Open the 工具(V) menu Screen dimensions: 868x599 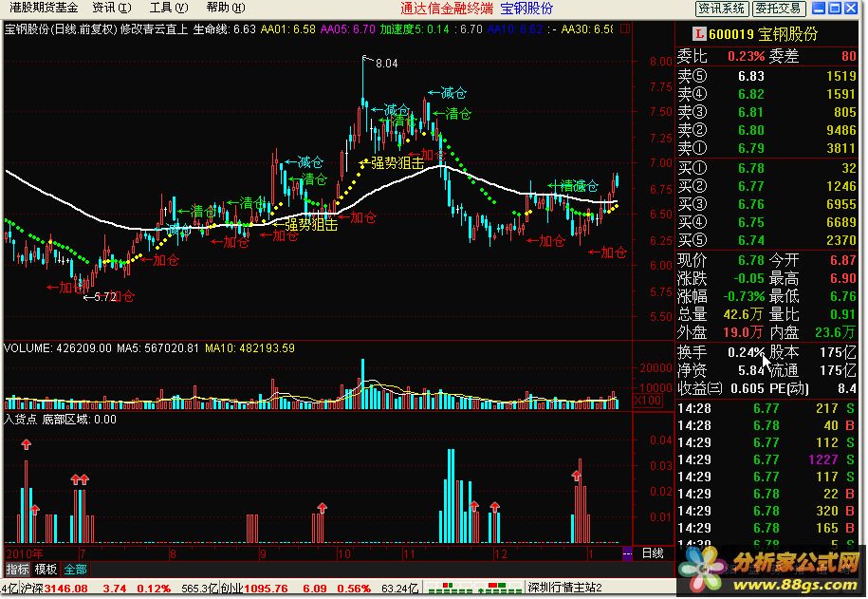click(169, 8)
